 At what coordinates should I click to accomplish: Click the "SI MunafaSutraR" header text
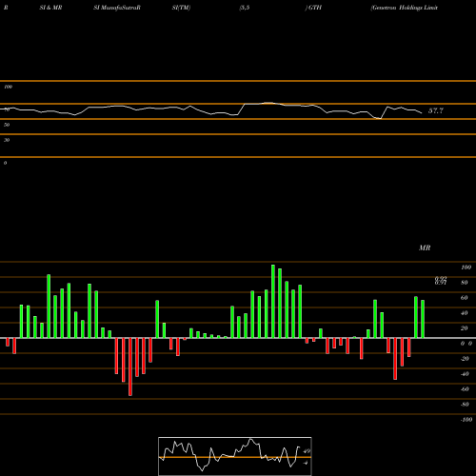117,8
